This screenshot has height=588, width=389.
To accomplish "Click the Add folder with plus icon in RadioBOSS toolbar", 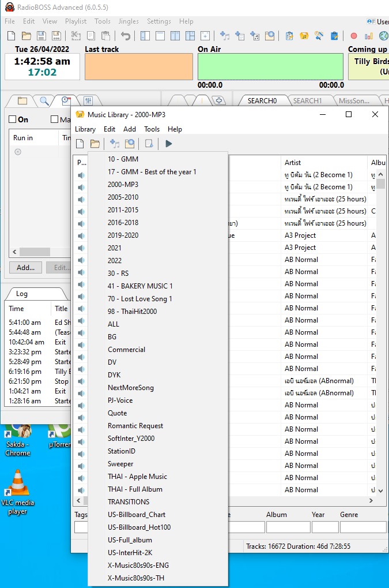I will tap(270, 36).
